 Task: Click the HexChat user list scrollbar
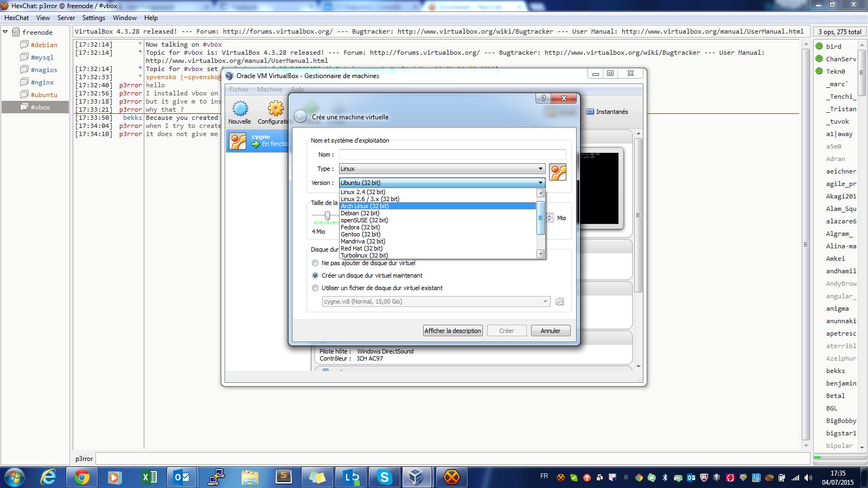861,73
